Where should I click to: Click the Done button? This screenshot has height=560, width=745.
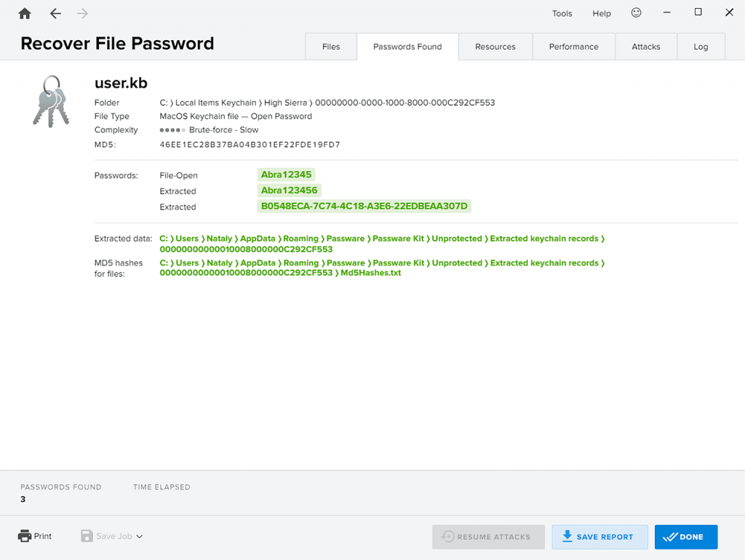[686, 537]
